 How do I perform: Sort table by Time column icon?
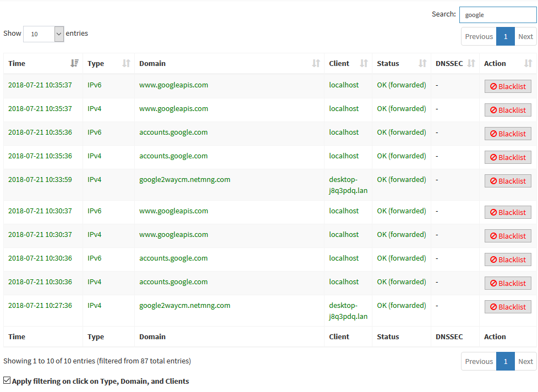75,63
